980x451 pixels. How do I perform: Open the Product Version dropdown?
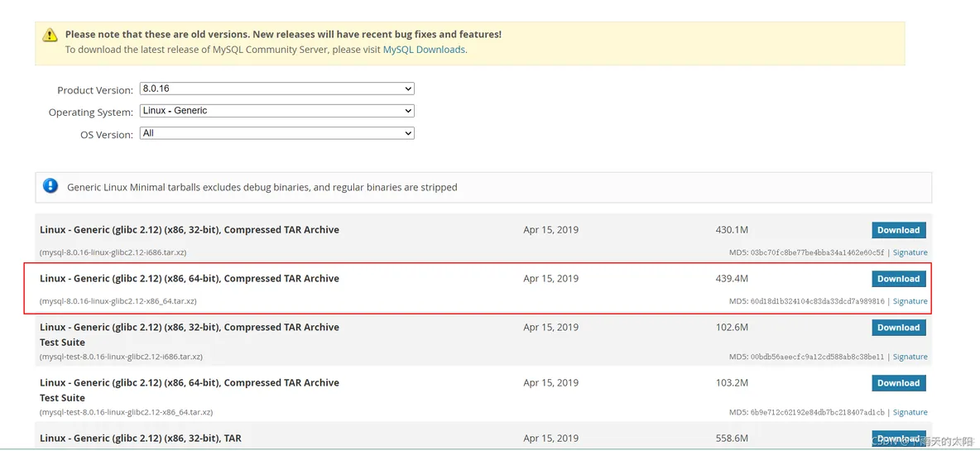277,89
